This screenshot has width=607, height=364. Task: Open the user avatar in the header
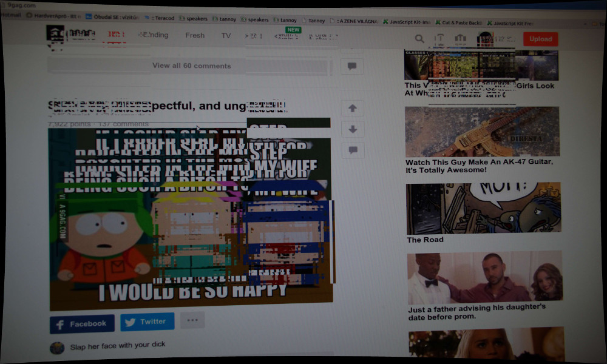(485, 39)
